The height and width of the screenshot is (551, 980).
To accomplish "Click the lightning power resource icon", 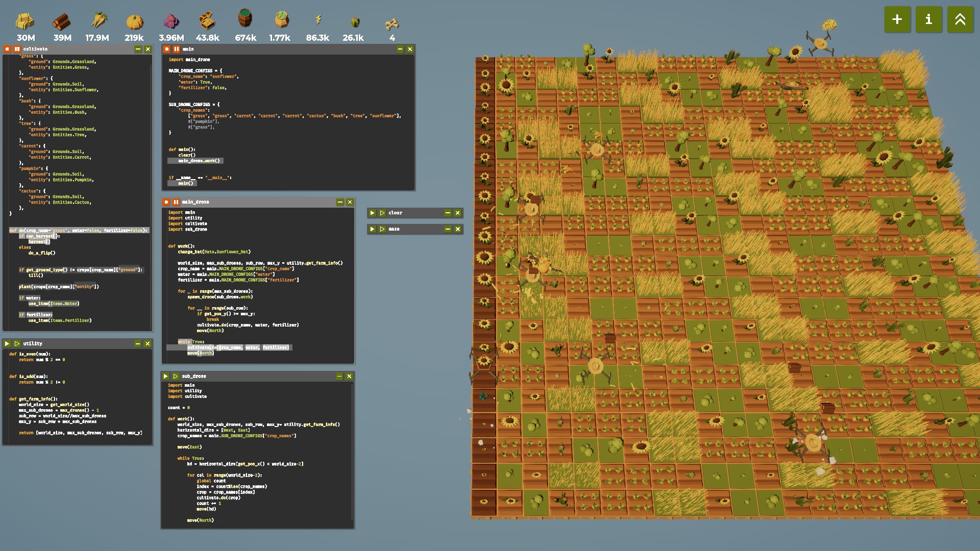I will point(318,20).
